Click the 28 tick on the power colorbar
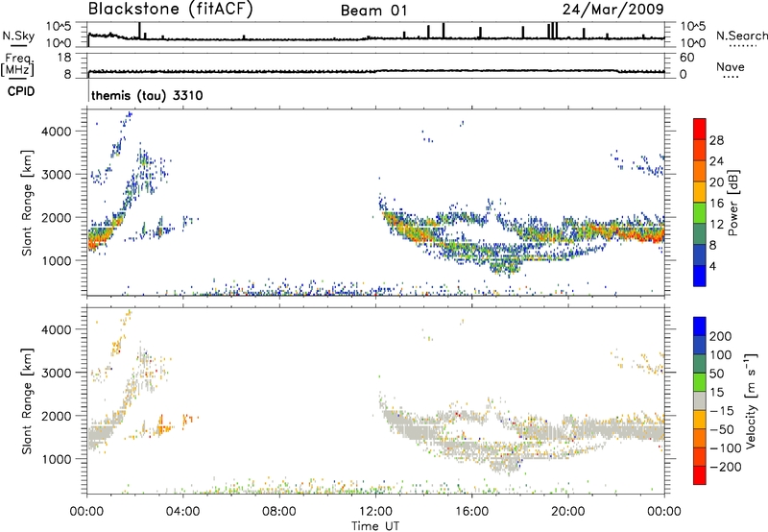The height and width of the screenshot is (532, 768). 716,140
